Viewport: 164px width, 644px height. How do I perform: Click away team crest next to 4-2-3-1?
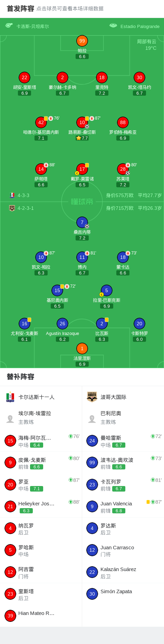coord(12,208)
